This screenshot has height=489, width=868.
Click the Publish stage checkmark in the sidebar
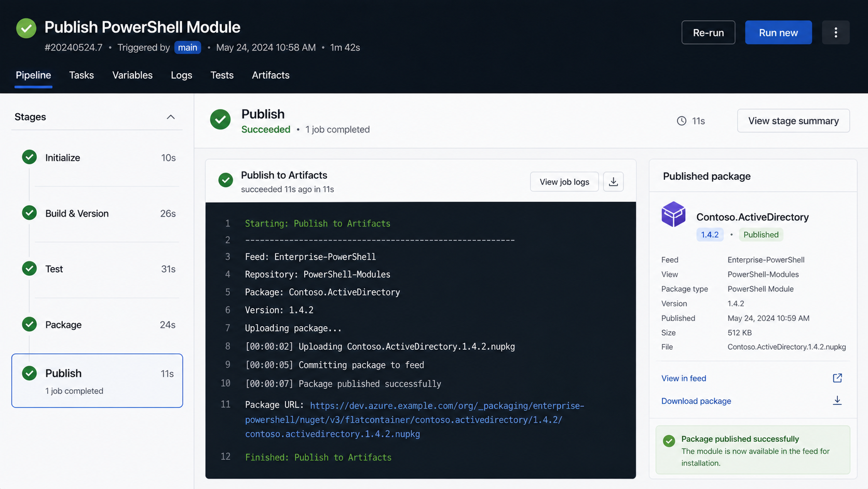30,373
